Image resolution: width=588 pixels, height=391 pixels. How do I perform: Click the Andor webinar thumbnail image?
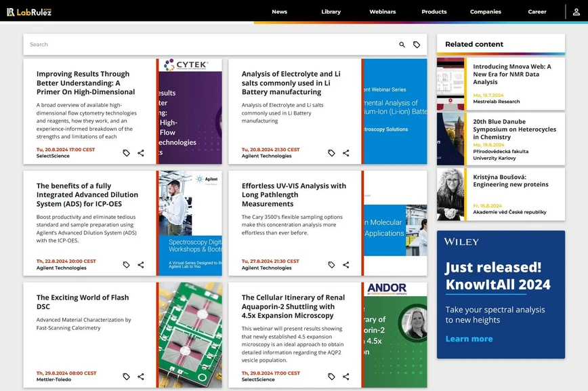[x=395, y=335]
